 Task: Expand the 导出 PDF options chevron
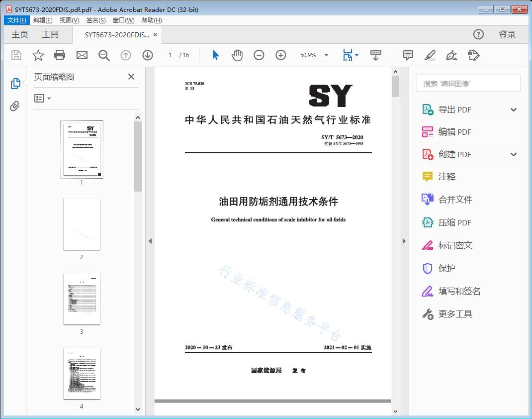tap(513, 109)
